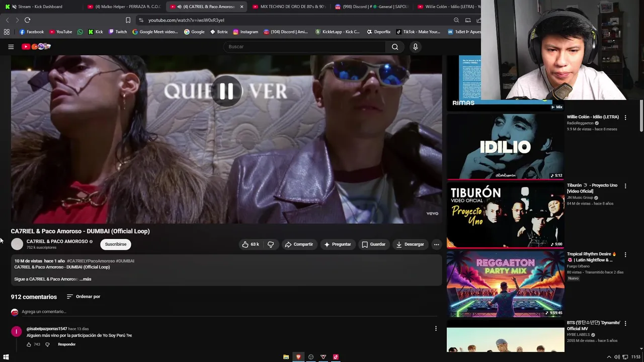
Task: Click the search magnifier button
Action: [x=395, y=47]
